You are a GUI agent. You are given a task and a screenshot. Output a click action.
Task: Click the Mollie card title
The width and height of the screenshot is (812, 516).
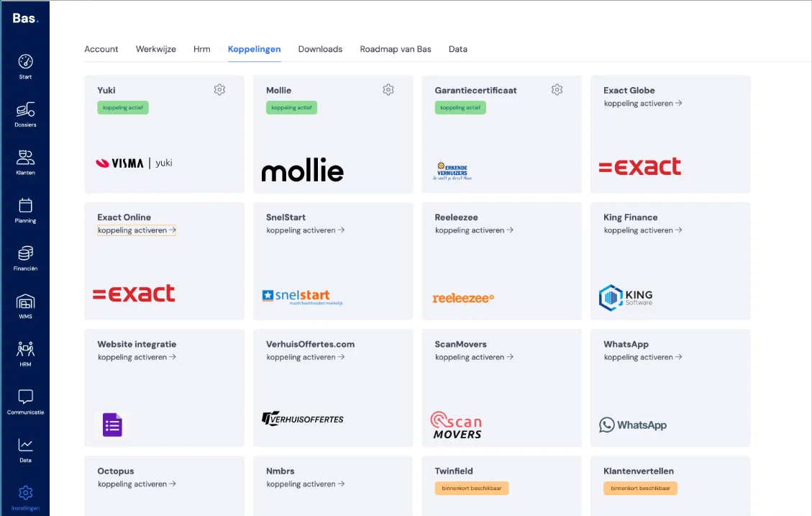point(278,90)
